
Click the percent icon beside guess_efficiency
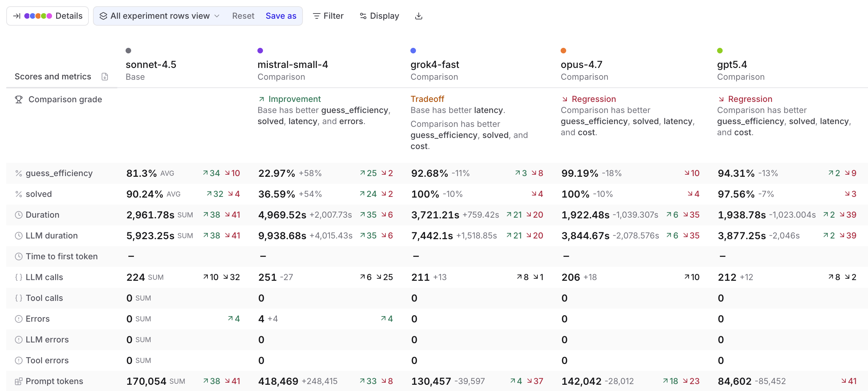[x=19, y=173]
